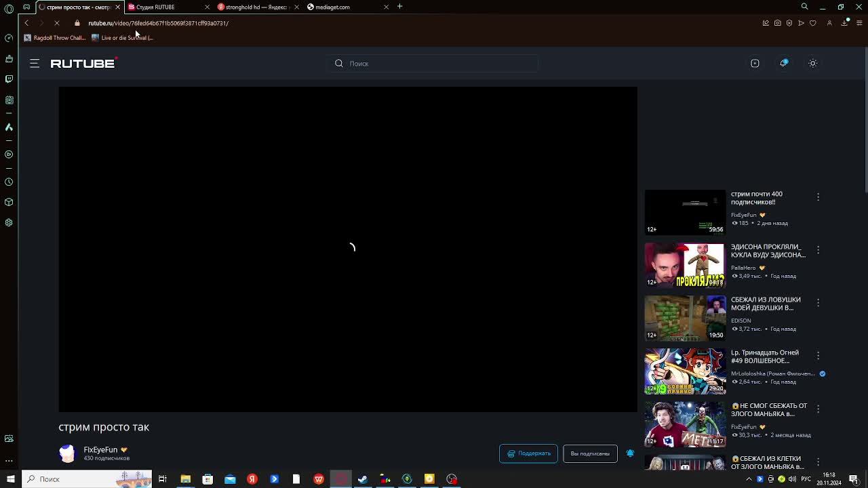Open Twitch sidebar icon
This screenshot has width=868, height=488.
(x=9, y=79)
